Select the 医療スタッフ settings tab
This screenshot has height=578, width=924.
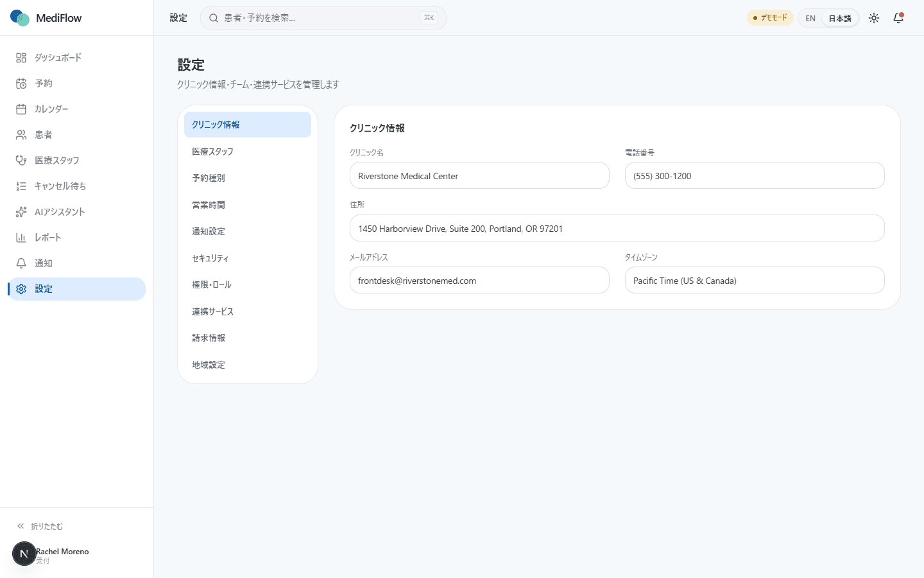248,152
